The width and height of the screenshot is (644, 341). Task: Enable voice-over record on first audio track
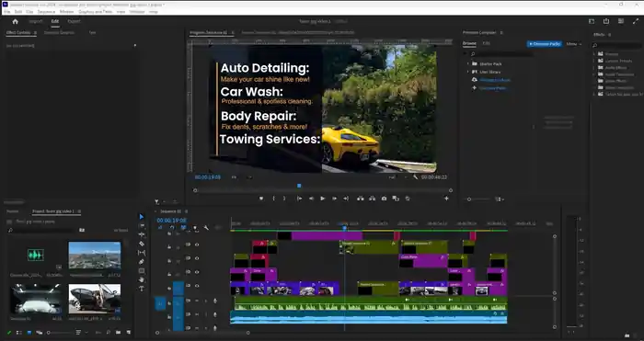[214, 301]
